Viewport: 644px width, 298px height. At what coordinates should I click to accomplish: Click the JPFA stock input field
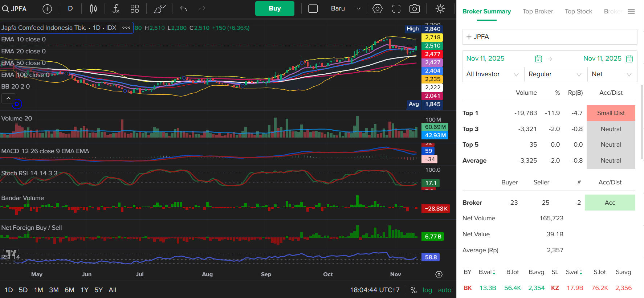point(550,37)
